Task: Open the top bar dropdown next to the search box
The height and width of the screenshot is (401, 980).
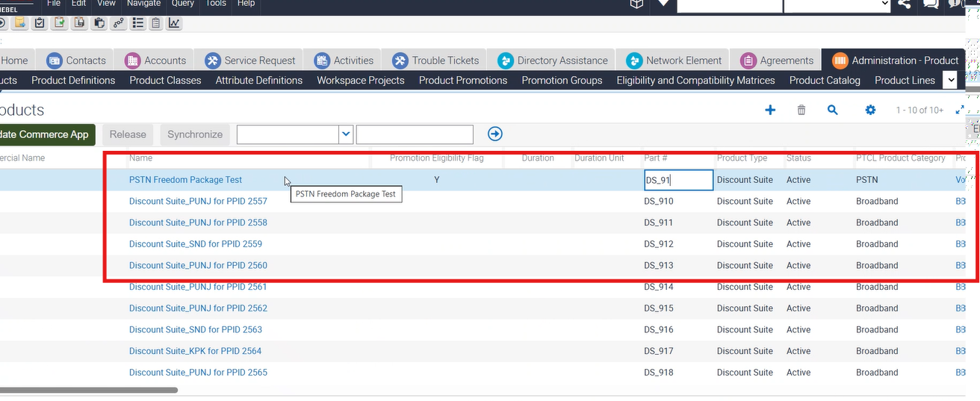Action: click(x=884, y=4)
